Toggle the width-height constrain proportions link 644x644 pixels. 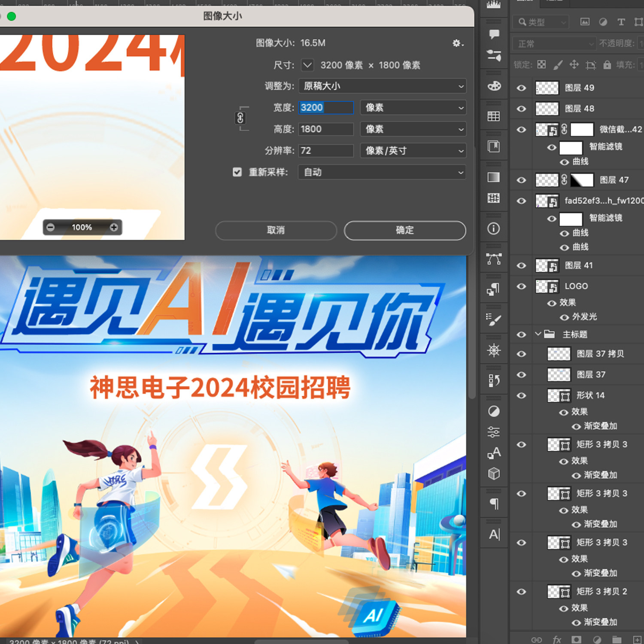(x=240, y=118)
